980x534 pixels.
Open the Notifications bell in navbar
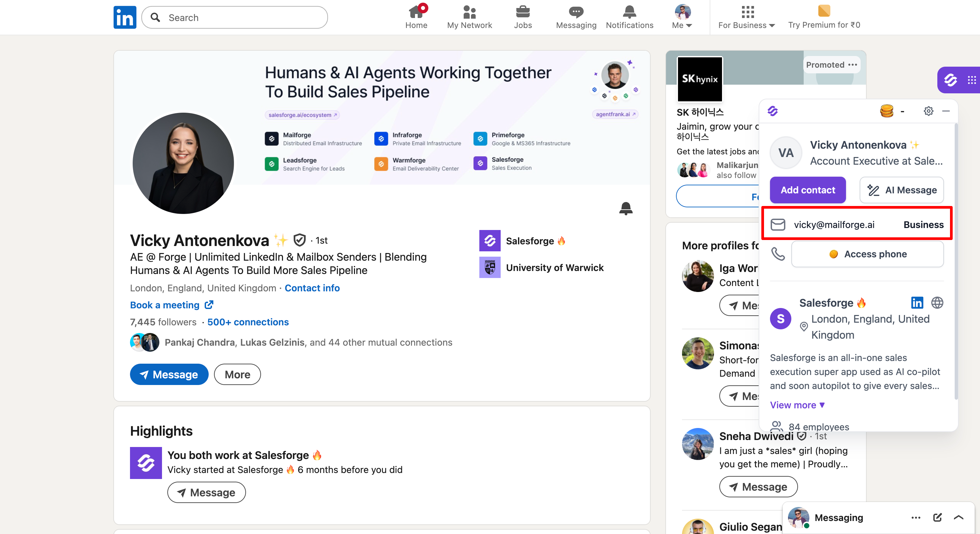[629, 17]
